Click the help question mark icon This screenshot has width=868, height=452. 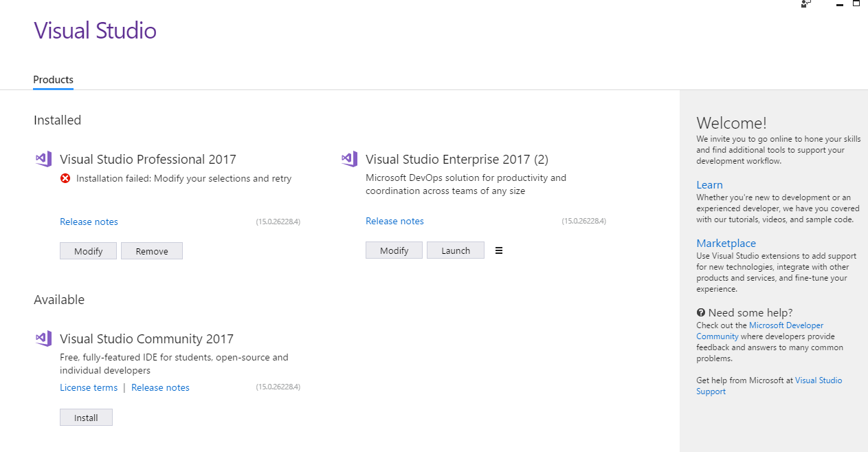701,312
